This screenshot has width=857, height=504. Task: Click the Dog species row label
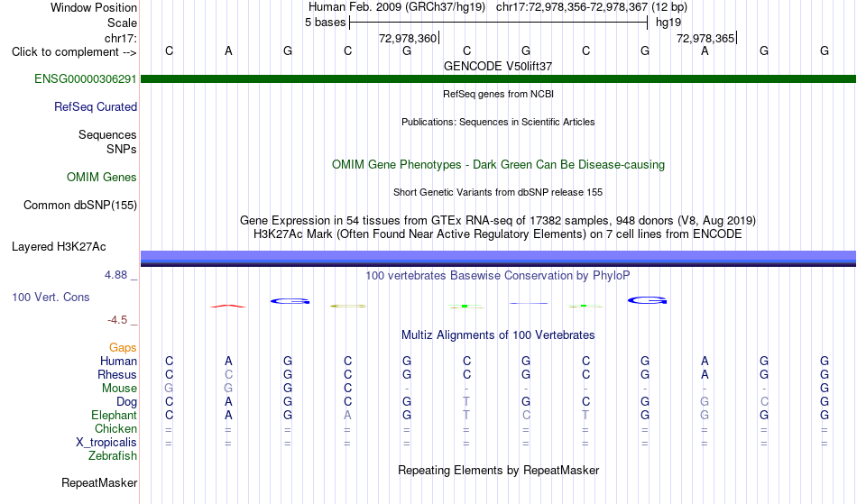127,402
